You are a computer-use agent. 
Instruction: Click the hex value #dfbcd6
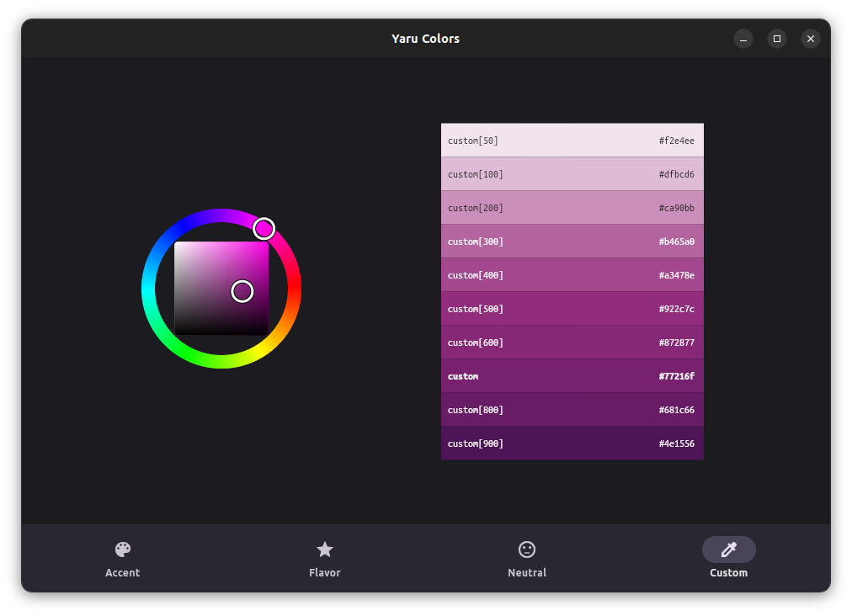tap(677, 174)
